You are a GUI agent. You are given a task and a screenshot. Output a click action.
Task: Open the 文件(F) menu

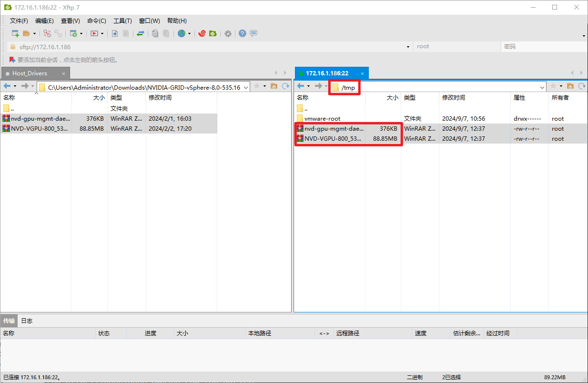click(19, 21)
